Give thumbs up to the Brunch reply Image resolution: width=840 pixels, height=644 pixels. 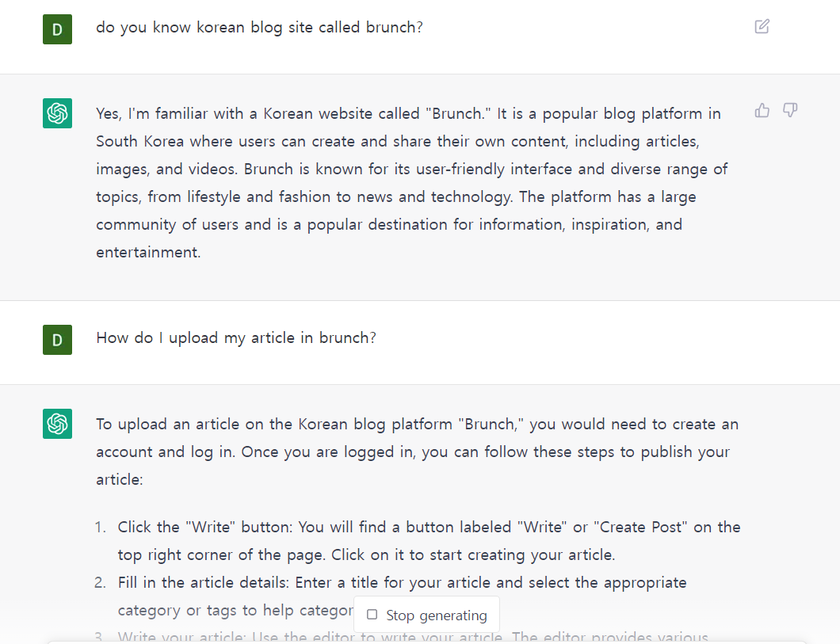(762, 110)
